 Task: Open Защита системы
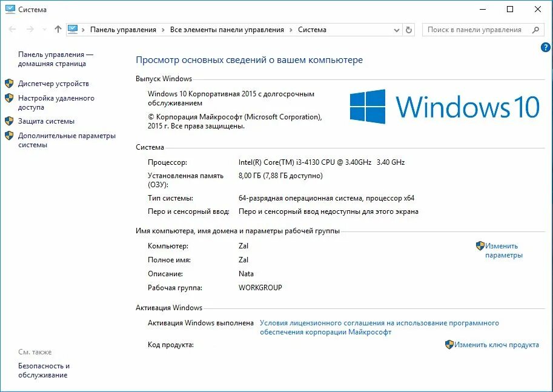click(46, 121)
